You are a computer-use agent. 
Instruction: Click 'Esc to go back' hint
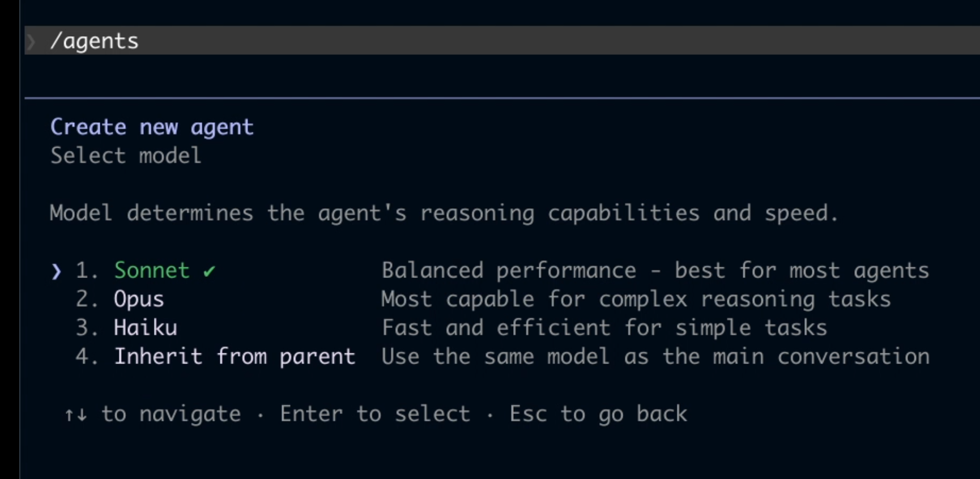pyautogui.click(x=598, y=414)
